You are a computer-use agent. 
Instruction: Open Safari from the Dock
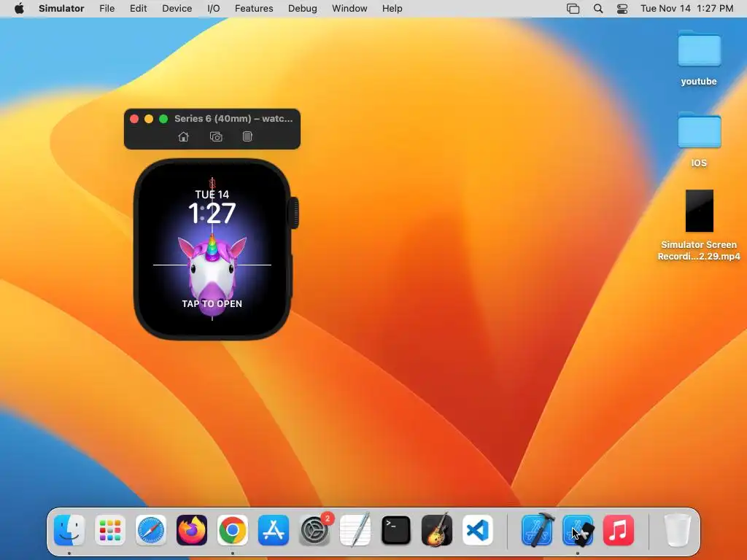(x=151, y=530)
